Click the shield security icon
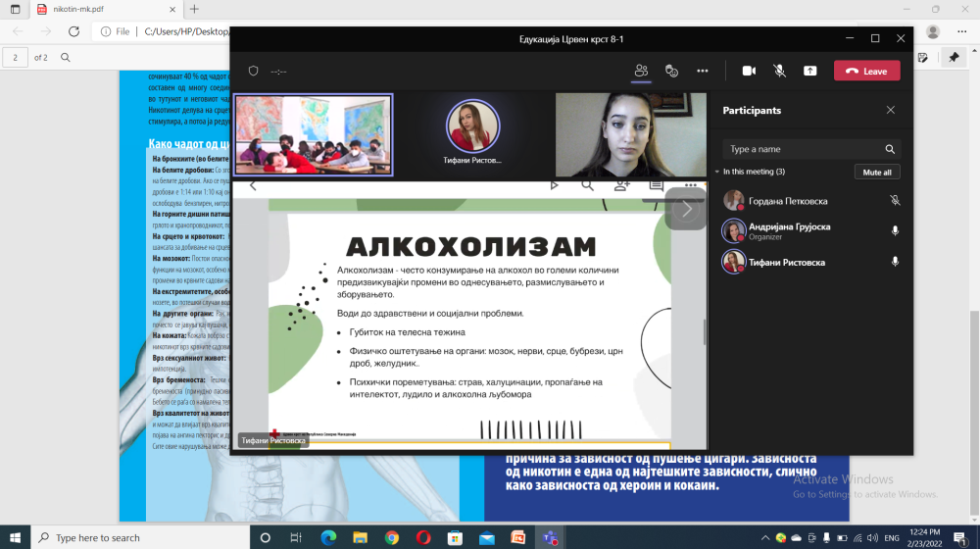This screenshot has width=980, height=549. (253, 71)
